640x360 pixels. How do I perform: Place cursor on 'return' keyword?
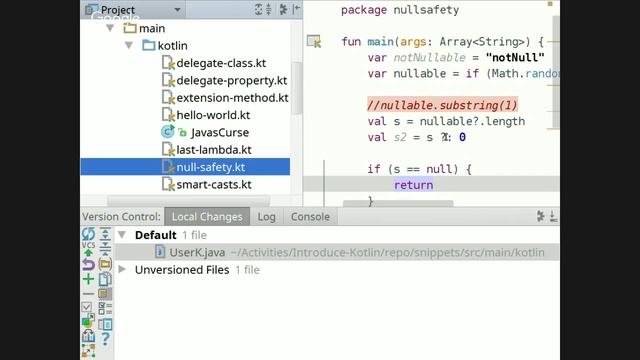(x=413, y=185)
